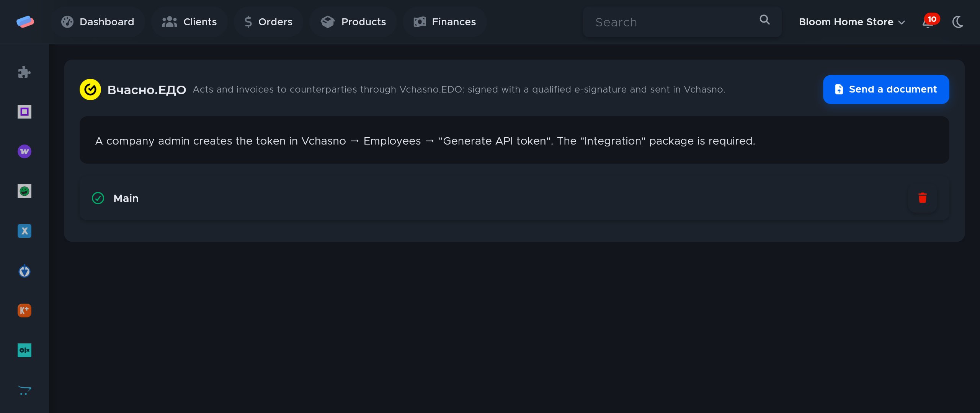Open the green face integration icon in sidebar

[24, 191]
